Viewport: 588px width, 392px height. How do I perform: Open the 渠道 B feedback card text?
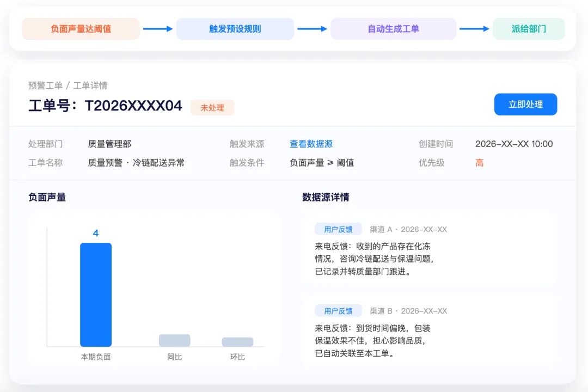point(373,341)
